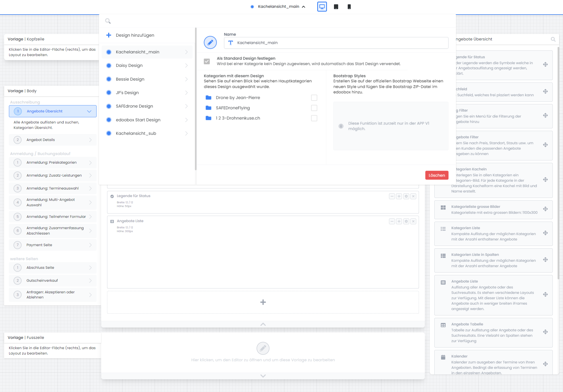Image resolution: width=563 pixels, height=392 pixels.
Task: Switch to mobile phone preview icon
Action: pos(349,7)
